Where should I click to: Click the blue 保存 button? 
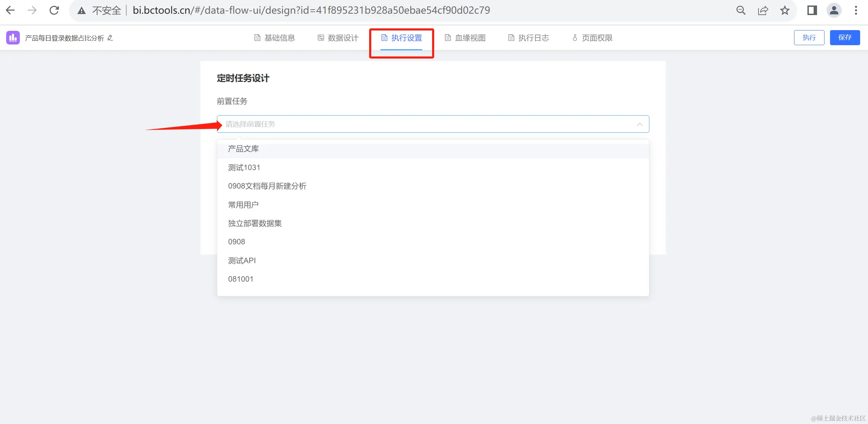845,37
